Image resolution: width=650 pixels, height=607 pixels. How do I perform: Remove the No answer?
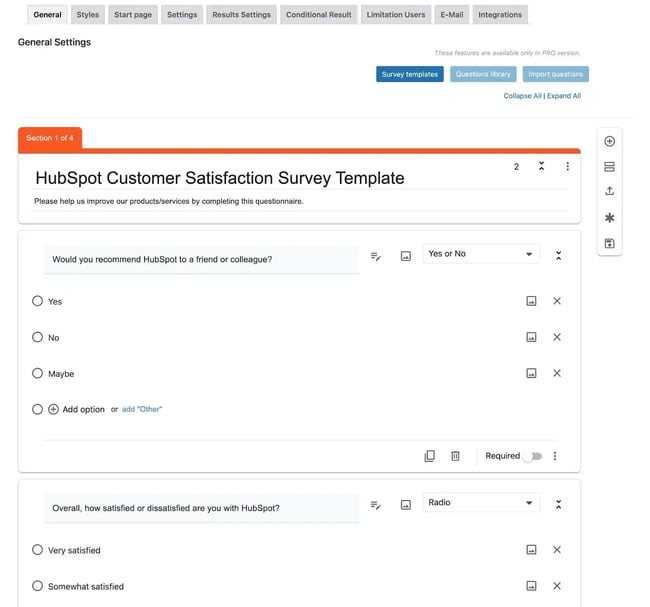(x=557, y=337)
